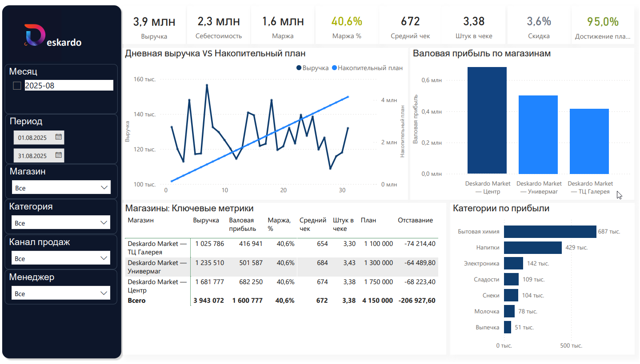The width and height of the screenshot is (640, 364).
Task: Check the 2025-08 checkbox in the Месяц filter
Action: tap(17, 85)
